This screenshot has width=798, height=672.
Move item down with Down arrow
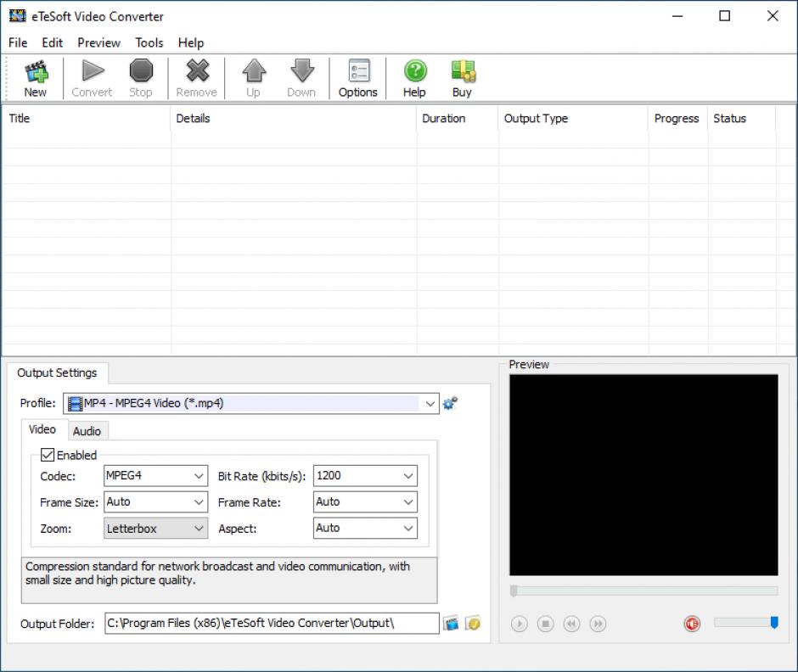(x=301, y=78)
